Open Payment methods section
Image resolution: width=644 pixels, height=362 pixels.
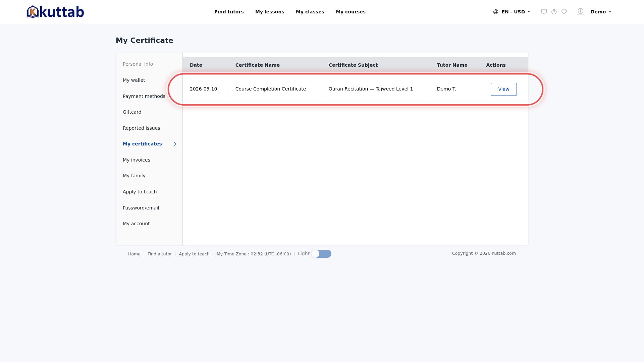click(x=144, y=96)
